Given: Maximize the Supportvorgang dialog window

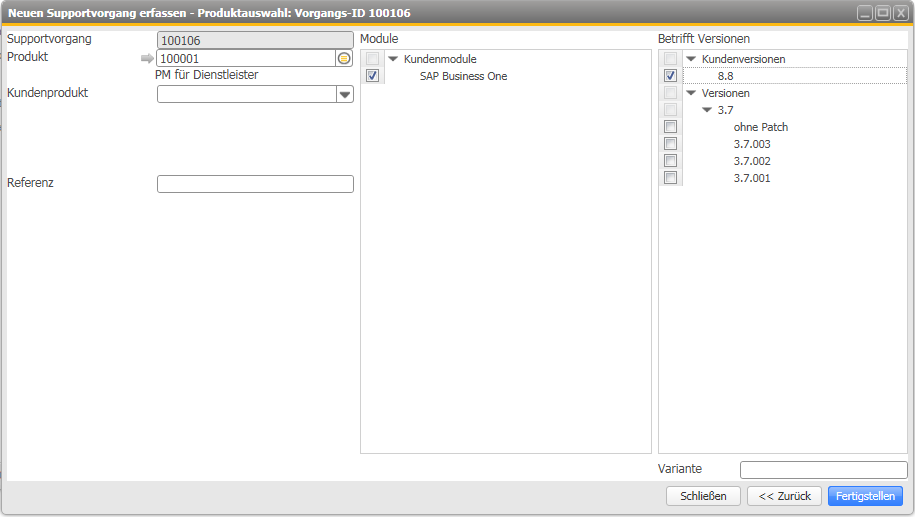Looking at the screenshot, I should pyautogui.click(x=883, y=13).
